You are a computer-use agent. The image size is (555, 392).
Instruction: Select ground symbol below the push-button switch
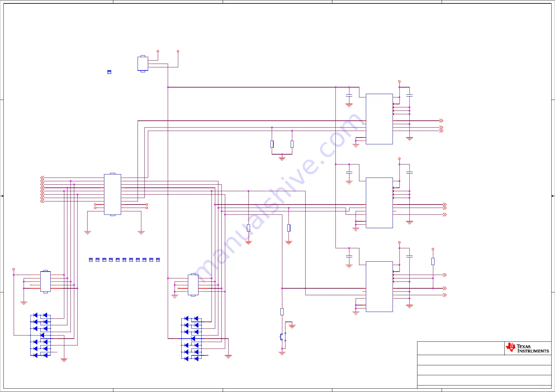(282, 353)
